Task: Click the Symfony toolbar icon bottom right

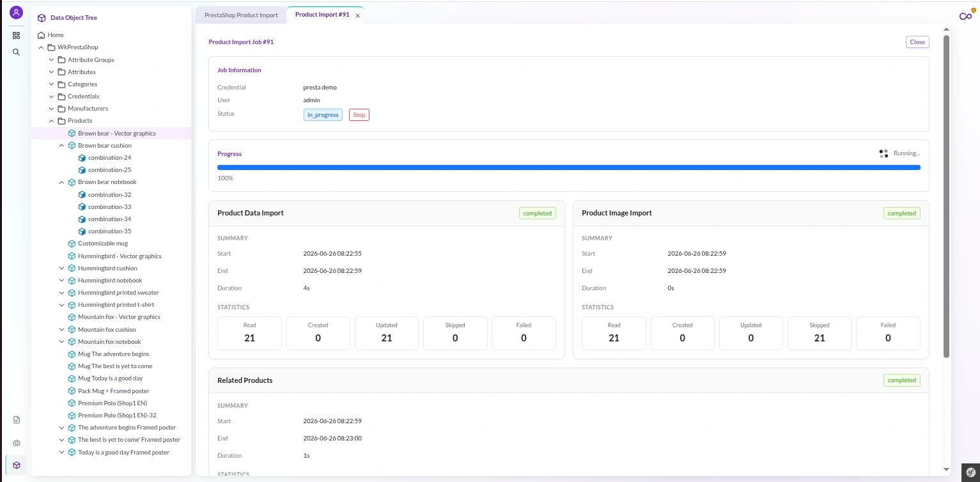Action: tap(971, 472)
